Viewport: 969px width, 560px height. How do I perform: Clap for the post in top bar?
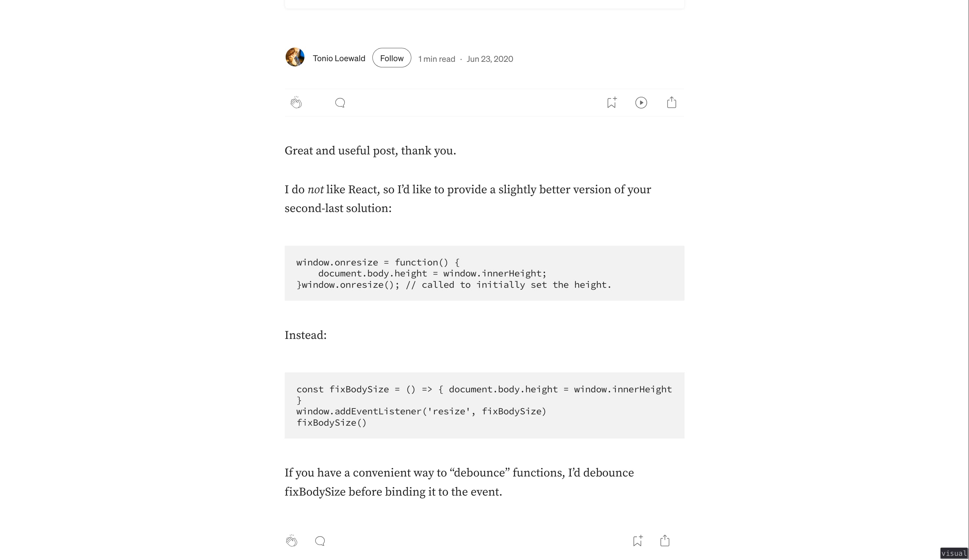[296, 103]
